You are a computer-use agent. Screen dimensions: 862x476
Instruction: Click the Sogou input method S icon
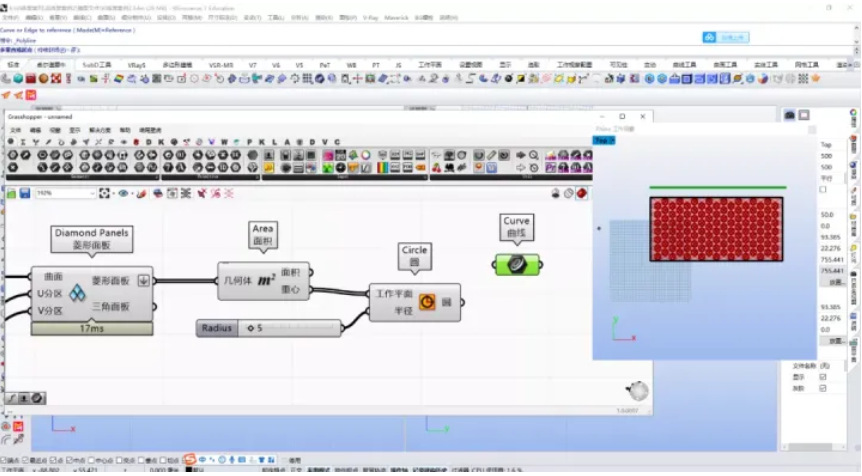pyautogui.click(x=190, y=459)
